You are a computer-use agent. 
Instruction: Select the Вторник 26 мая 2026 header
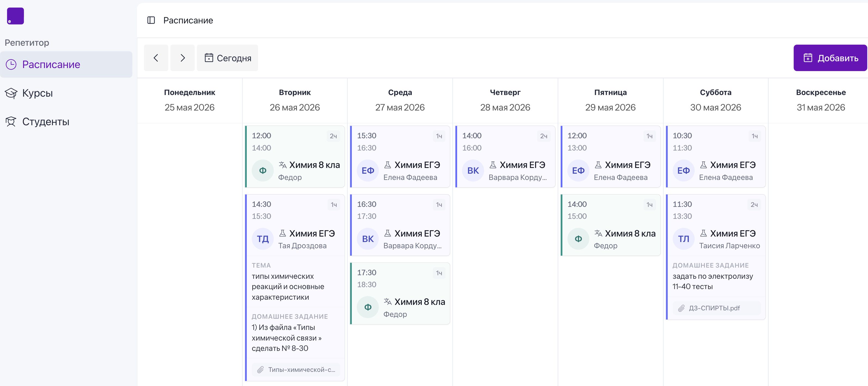(x=295, y=100)
